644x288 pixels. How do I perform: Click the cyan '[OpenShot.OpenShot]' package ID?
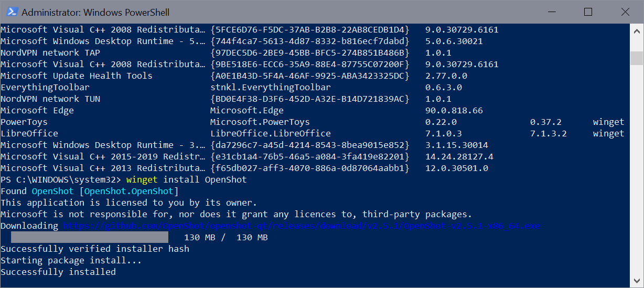(129, 191)
